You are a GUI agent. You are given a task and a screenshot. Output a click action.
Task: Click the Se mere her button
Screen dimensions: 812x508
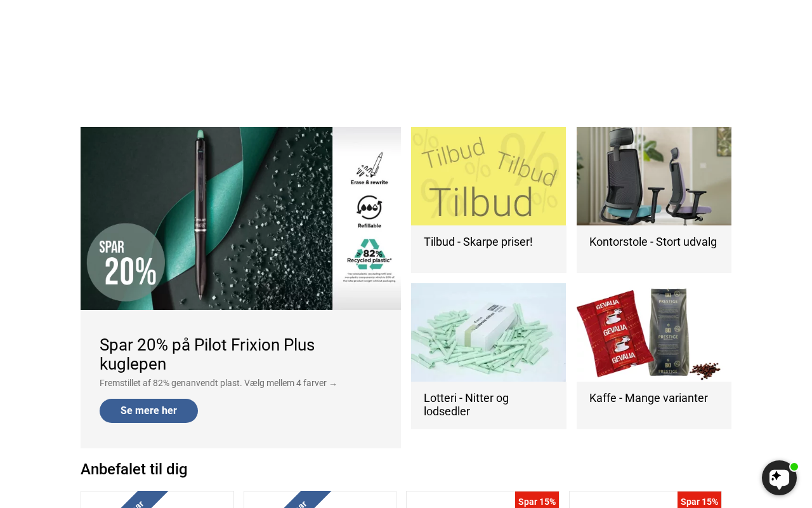click(148, 411)
